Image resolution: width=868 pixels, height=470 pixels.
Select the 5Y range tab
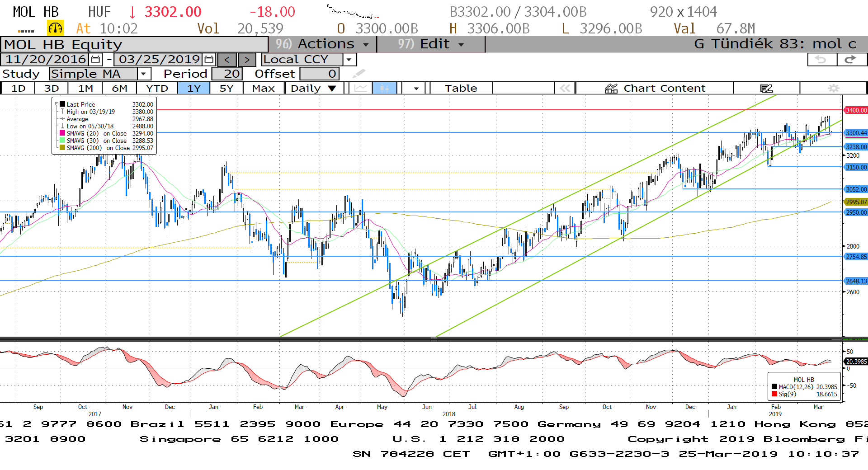226,88
